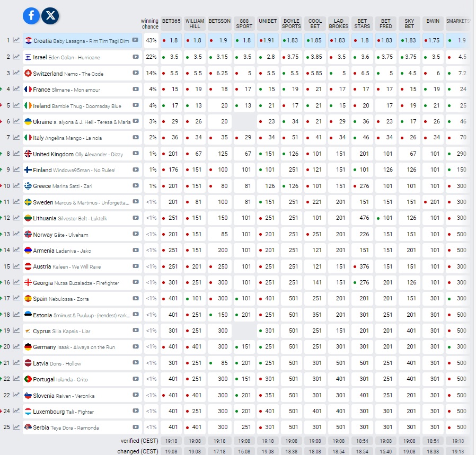476x455 pixels.
Task: Open Estonia 5miinust & Puuluup entry
Action: [82, 315]
